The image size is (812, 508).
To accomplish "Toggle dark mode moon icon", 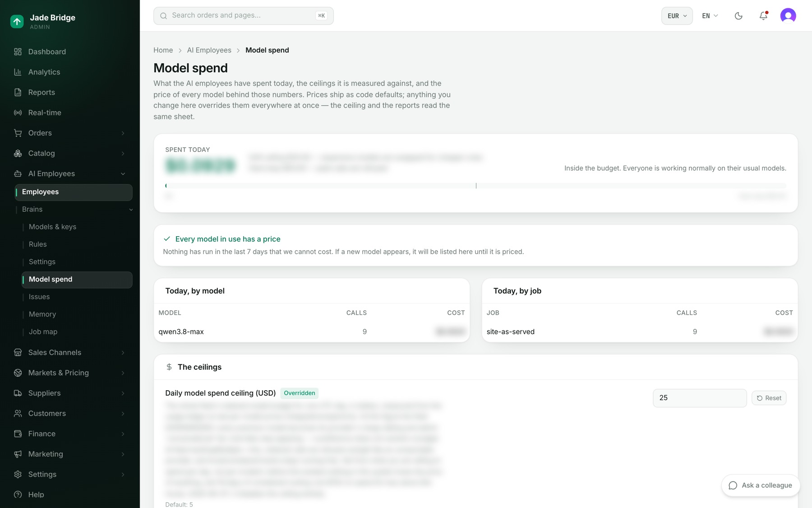I will point(738,16).
